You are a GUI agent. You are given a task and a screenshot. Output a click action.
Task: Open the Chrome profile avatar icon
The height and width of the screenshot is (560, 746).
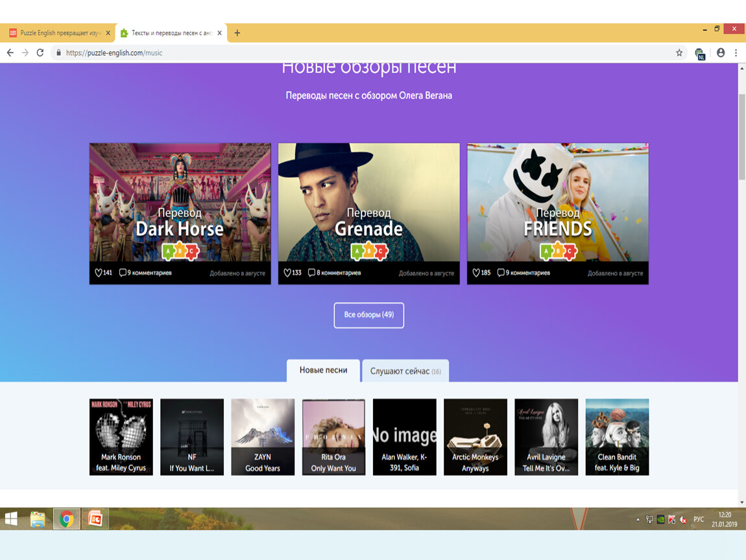click(x=721, y=53)
